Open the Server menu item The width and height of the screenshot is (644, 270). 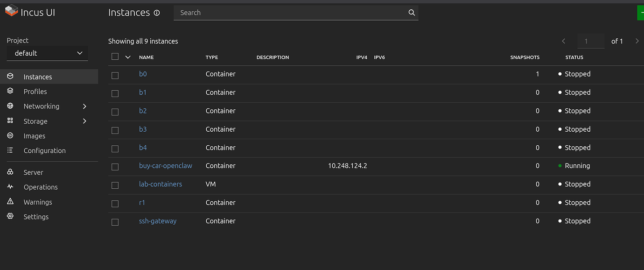coord(34,172)
